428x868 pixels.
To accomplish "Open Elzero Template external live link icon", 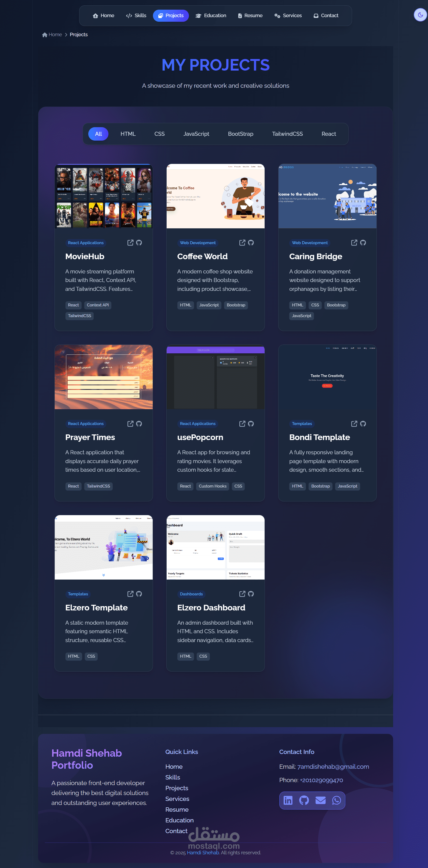I will tap(130, 594).
